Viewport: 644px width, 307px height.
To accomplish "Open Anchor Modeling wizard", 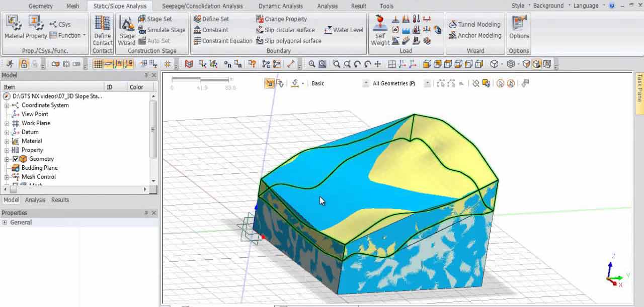I will (475, 36).
